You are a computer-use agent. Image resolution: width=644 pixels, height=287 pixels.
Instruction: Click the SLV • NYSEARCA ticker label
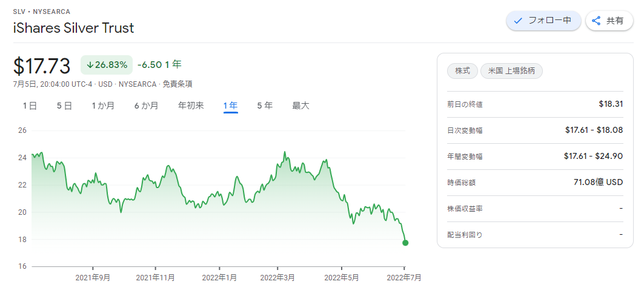pyautogui.click(x=41, y=12)
